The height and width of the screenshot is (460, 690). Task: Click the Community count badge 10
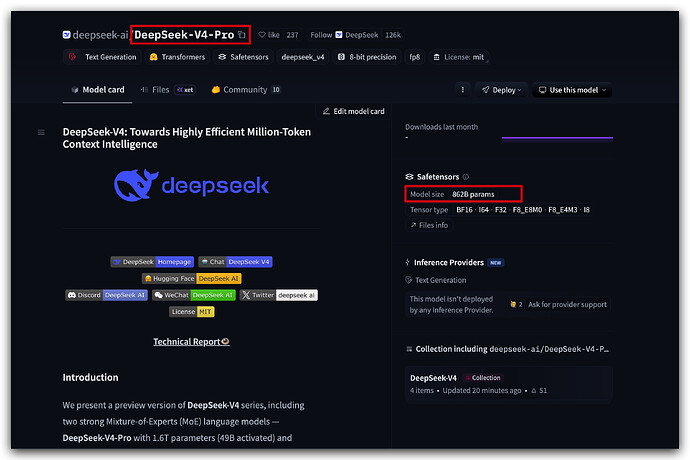point(276,90)
